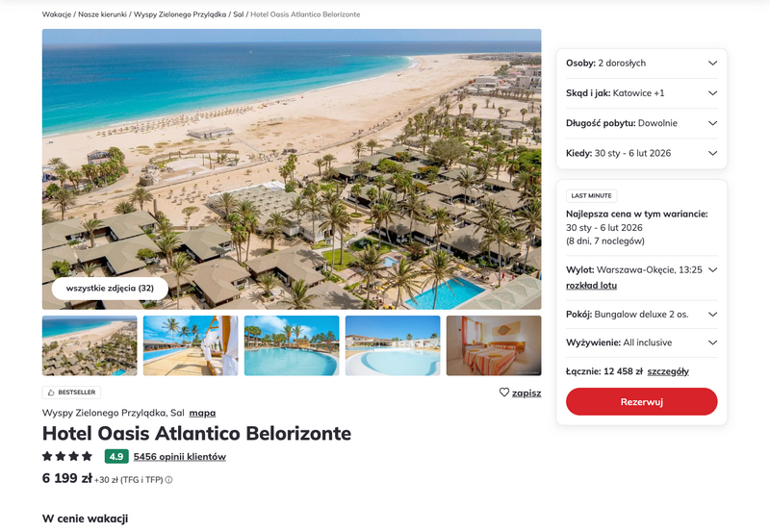
Task: Open the 5456 opinii klientów link
Action: [180, 457]
